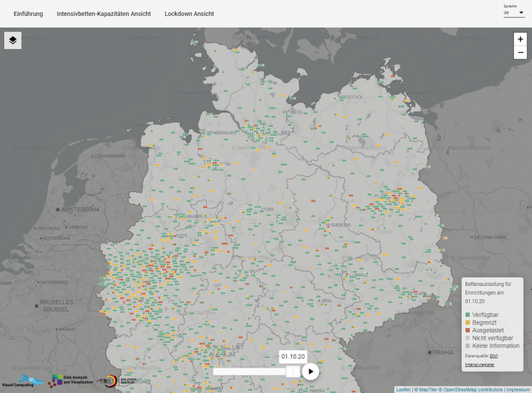Zoom in on the map

point(520,39)
